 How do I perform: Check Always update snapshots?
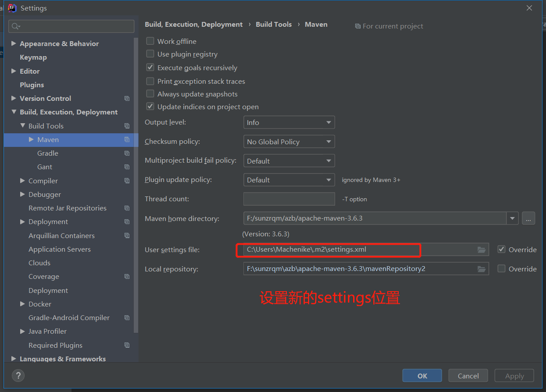point(150,94)
